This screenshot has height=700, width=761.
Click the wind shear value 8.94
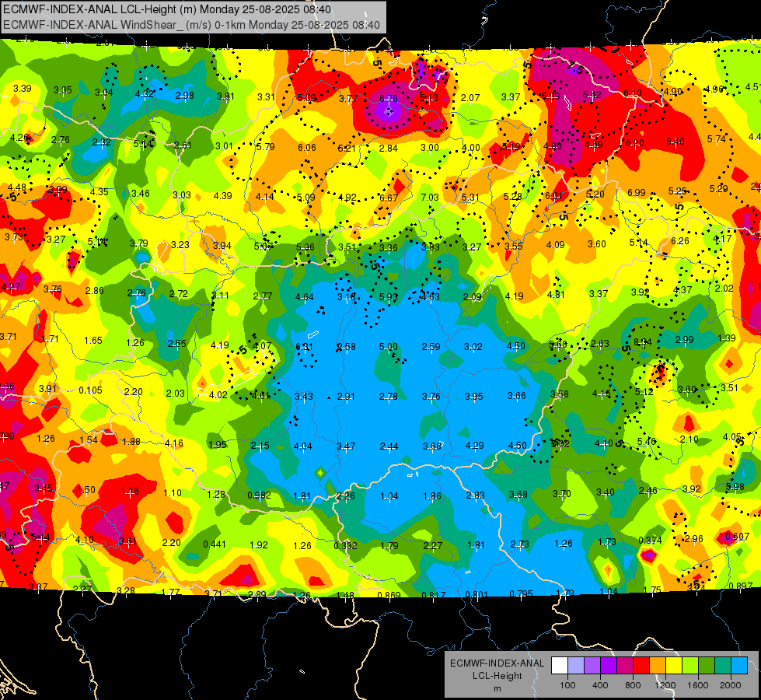click(x=643, y=342)
